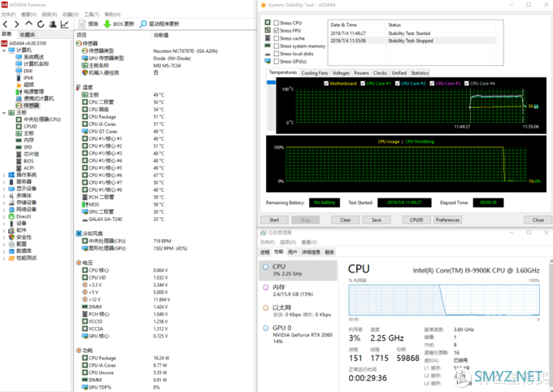This screenshot has height=392, width=553.
Task: Toggle Stress CPU checkbox
Action: 276,23
